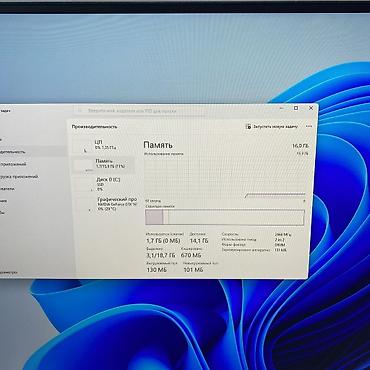
Task: Maximize the Task Manager window
Action: 296,108
